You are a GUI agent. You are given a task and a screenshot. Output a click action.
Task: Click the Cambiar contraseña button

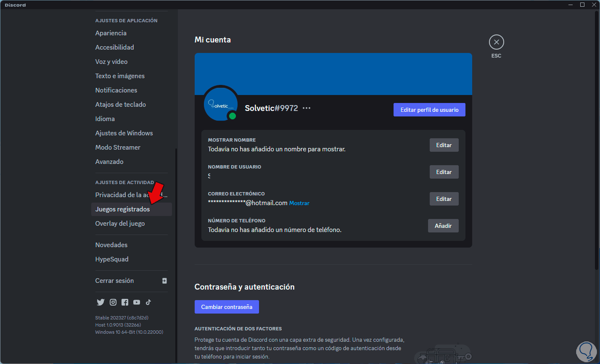tap(227, 307)
